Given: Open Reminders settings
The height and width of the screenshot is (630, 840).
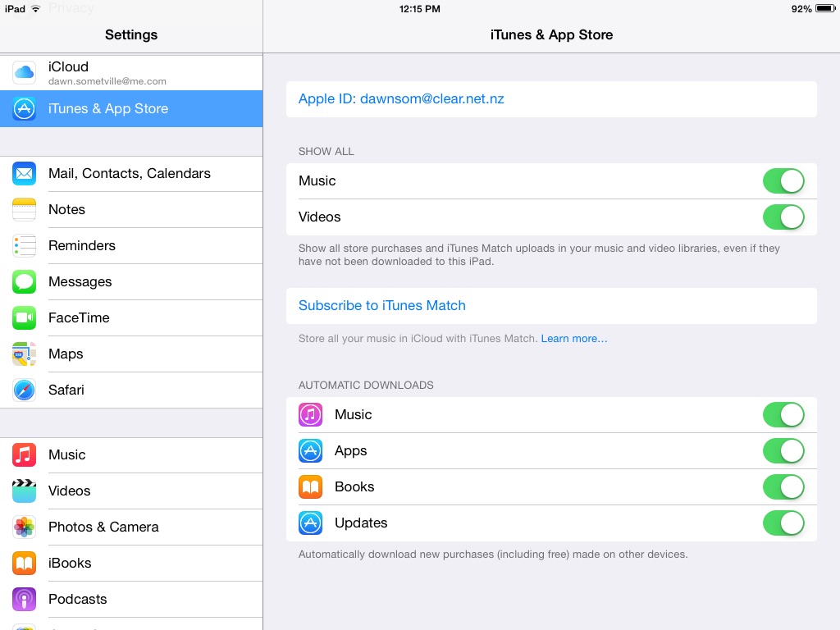Looking at the screenshot, I should point(131,246).
